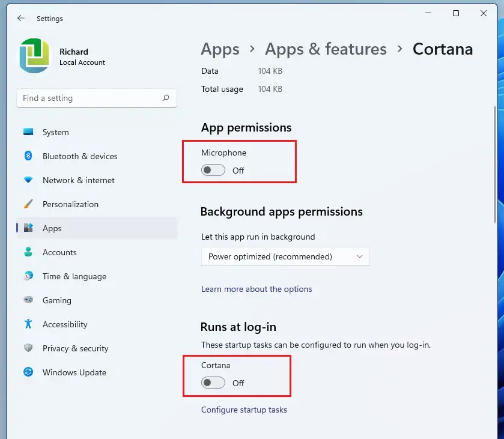
Task: Click the Accessibility figure icon
Action: [x=28, y=324]
